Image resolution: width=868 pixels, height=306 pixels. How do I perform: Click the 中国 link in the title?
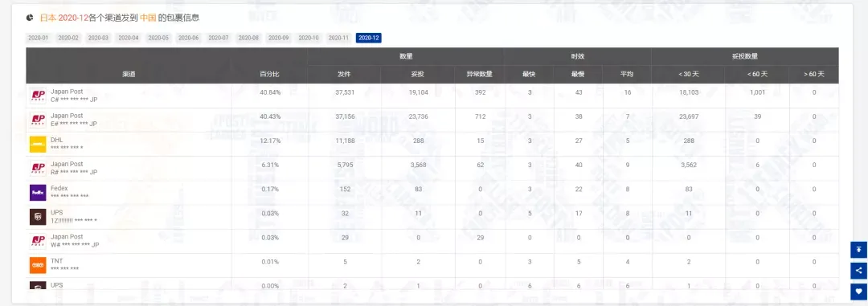pyautogui.click(x=148, y=18)
